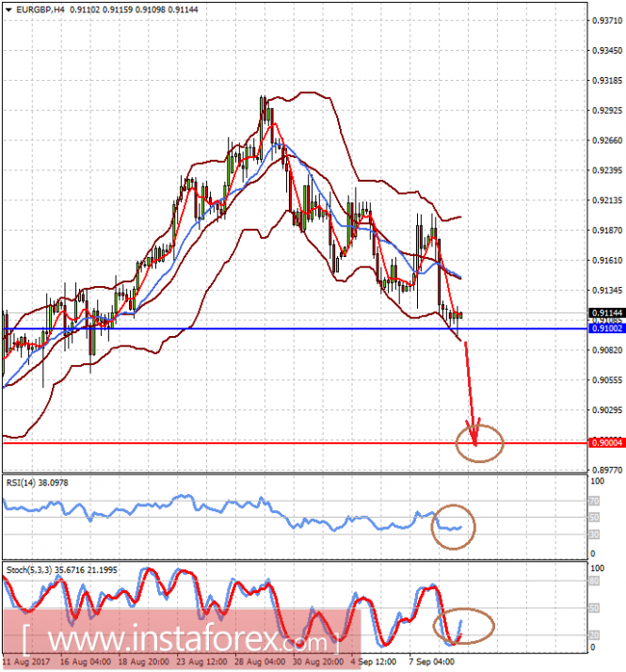Click the black 0.91144 current price tag
This screenshot has width=626, height=672.
pos(607,312)
